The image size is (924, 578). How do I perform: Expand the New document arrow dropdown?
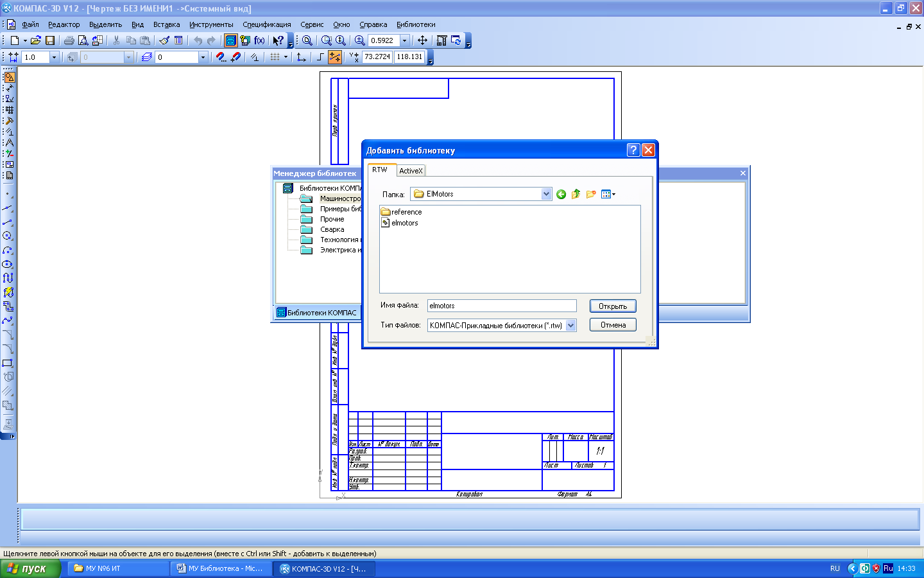tap(25, 40)
